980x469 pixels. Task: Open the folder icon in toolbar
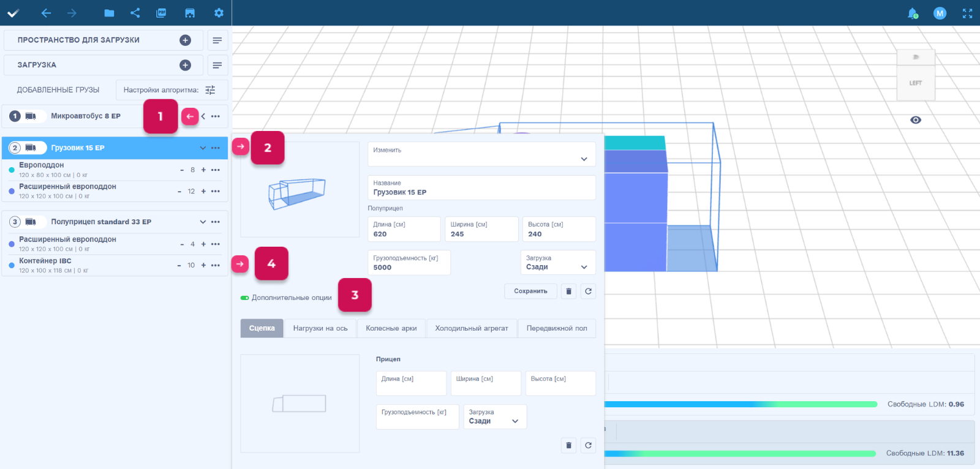(109, 13)
